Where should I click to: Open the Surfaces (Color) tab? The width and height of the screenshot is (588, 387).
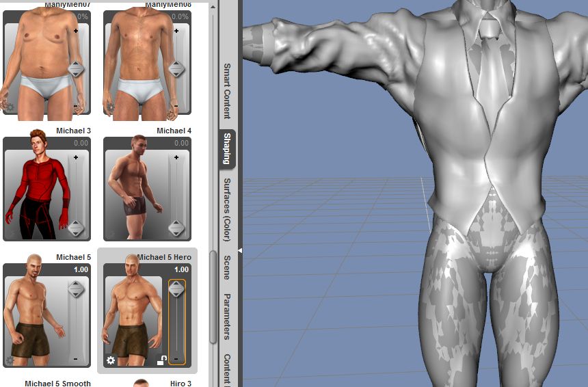pyautogui.click(x=227, y=210)
